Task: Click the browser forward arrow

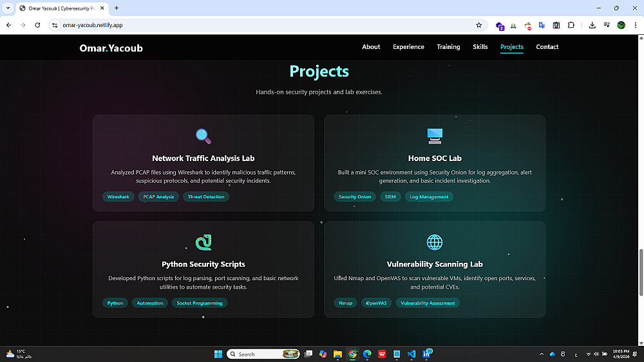Action: point(23,25)
